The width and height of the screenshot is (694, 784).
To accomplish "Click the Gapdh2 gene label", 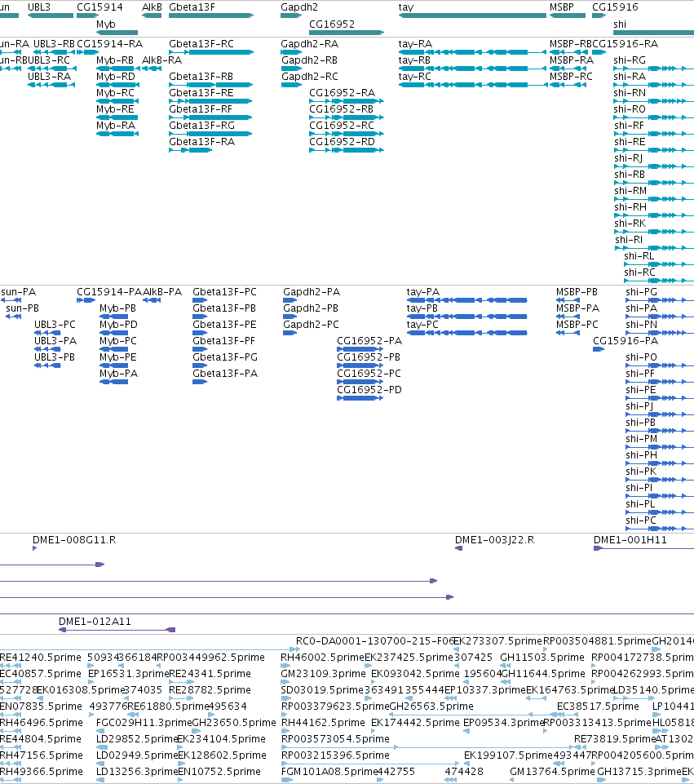I will pyautogui.click(x=298, y=7).
